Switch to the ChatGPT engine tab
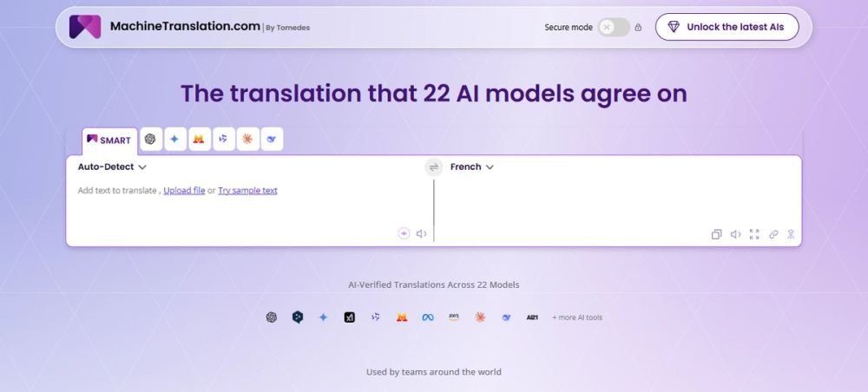Screen dimensions: 868x392 tap(150, 139)
